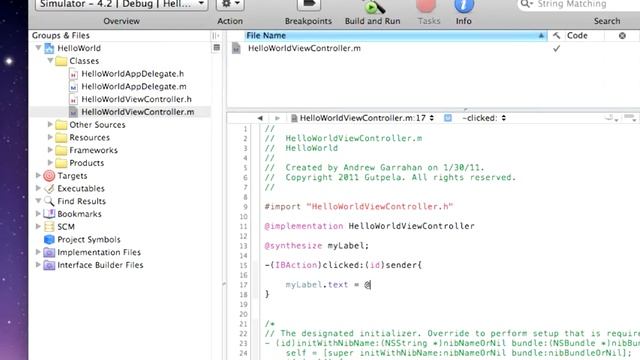
Task: Click the Bookmarks icon
Action: 49,213
